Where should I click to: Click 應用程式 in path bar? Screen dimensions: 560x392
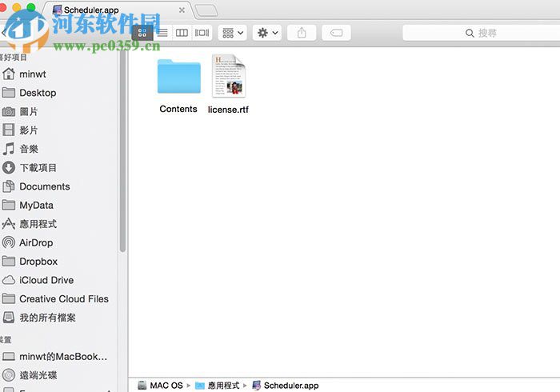tap(217, 386)
